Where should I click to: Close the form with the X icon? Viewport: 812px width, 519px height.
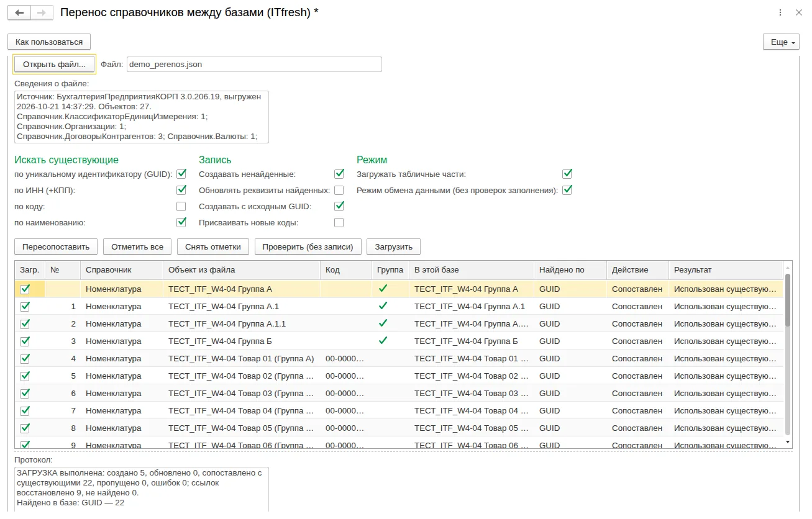[799, 12]
